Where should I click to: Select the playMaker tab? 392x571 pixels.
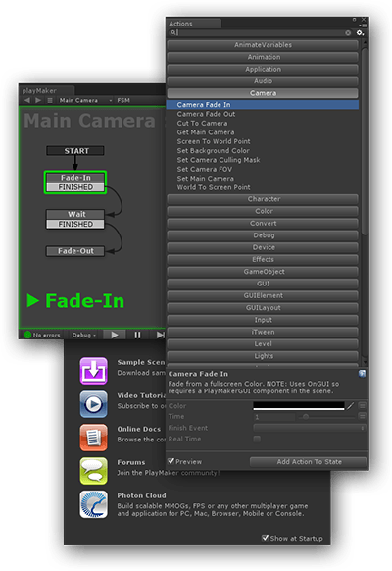(x=46, y=90)
